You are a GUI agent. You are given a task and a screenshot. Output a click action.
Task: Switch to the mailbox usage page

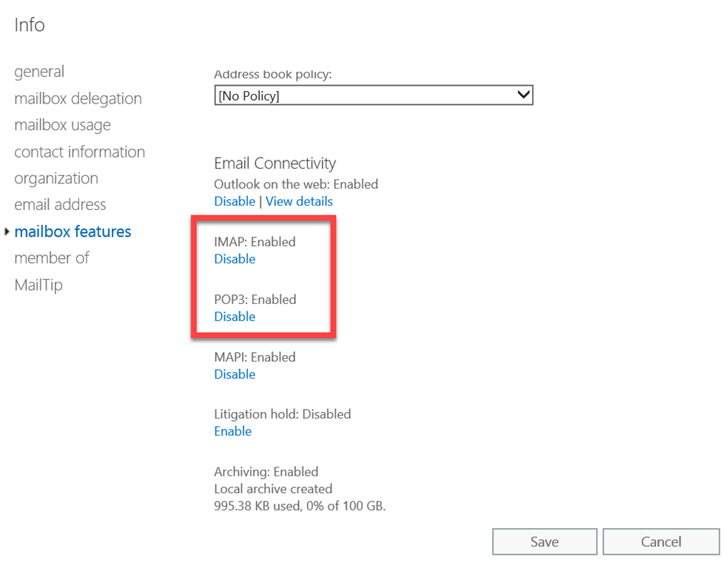pyautogui.click(x=62, y=125)
